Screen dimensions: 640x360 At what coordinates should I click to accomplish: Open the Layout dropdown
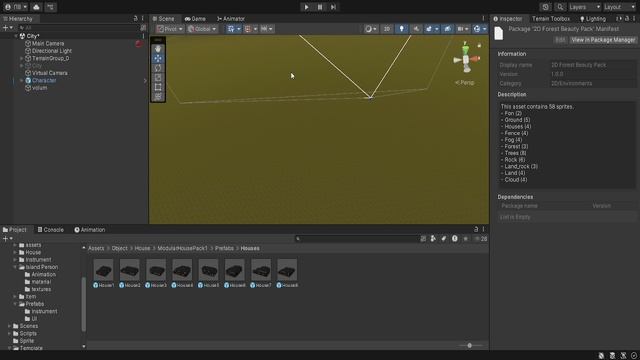click(x=620, y=7)
